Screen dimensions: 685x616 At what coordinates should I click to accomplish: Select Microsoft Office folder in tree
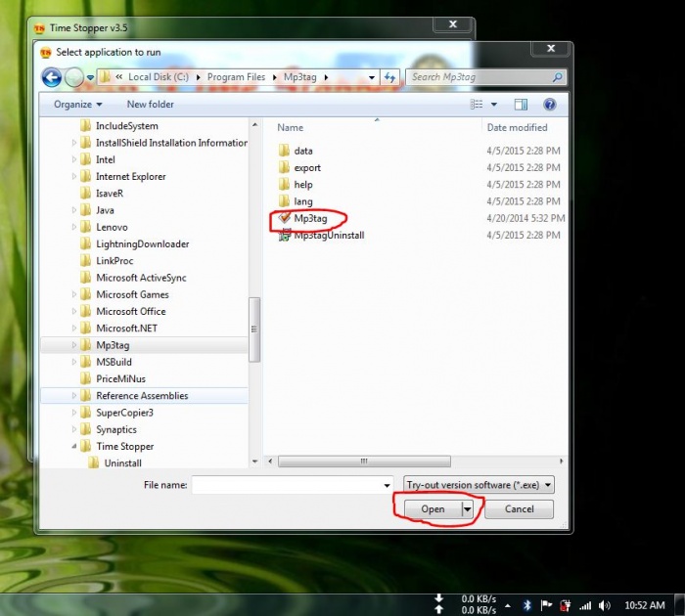coord(130,312)
